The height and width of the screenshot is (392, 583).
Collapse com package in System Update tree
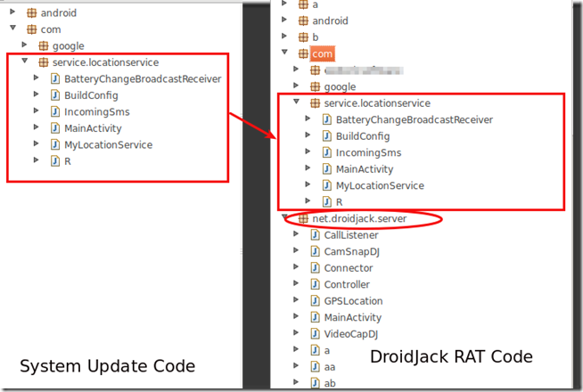coord(13,28)
